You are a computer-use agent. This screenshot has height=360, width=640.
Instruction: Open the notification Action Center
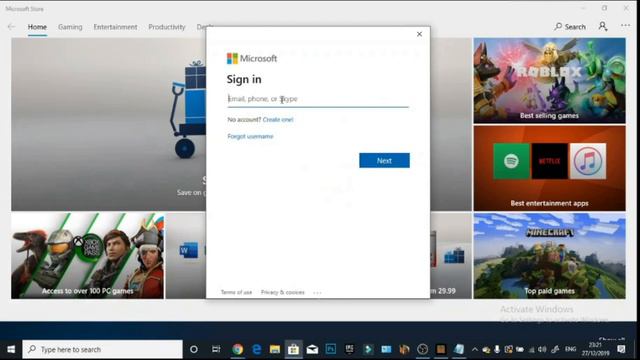pyautogui.click(x=621, y=349)
